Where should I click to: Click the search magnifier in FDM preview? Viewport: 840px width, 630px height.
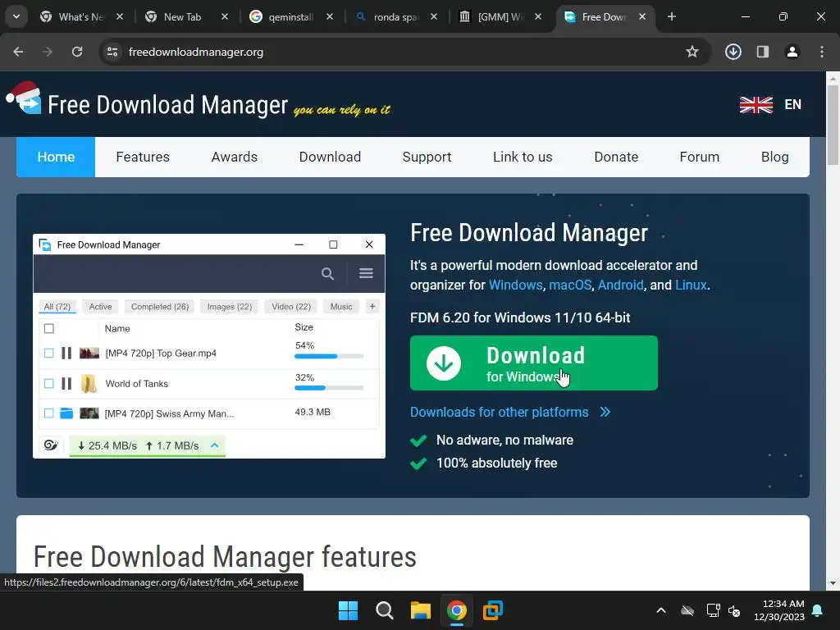(x=327, y=274)
